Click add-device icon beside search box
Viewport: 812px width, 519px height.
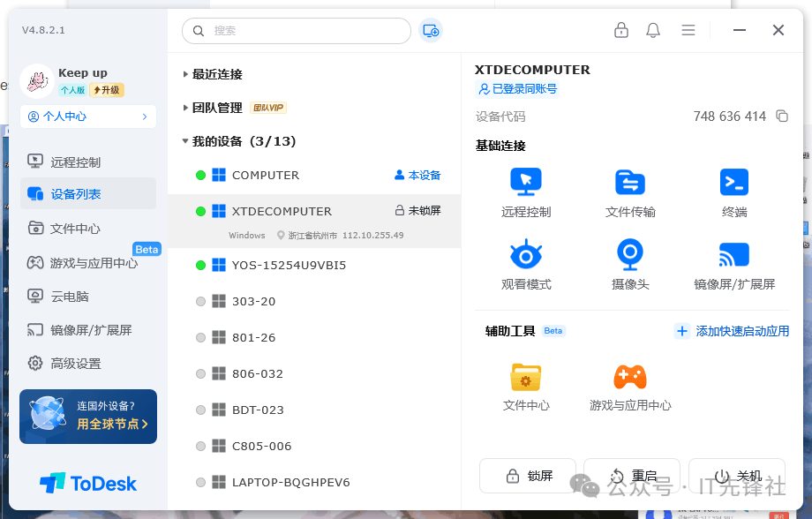(x=431, y=31)
